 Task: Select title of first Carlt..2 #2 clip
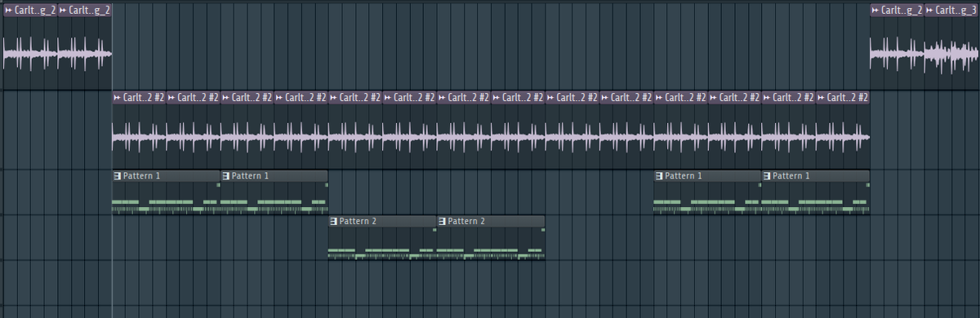click(x=144, y=97)
